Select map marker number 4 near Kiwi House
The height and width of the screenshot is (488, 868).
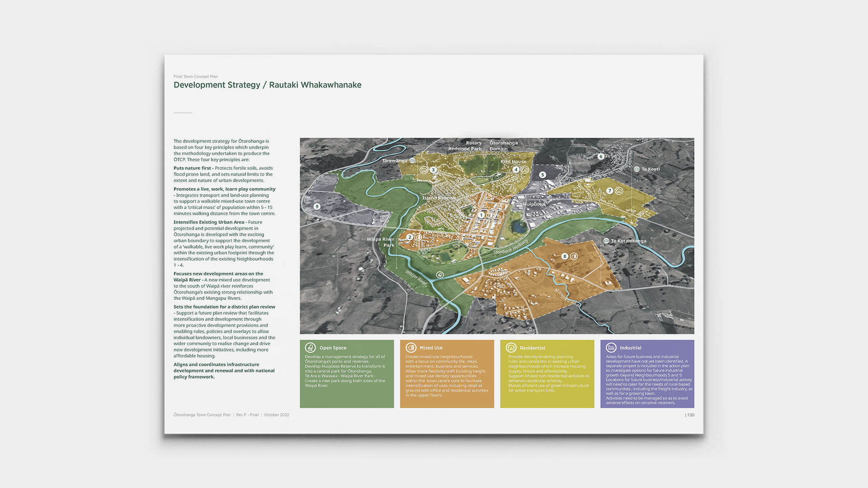pos(516,169)
